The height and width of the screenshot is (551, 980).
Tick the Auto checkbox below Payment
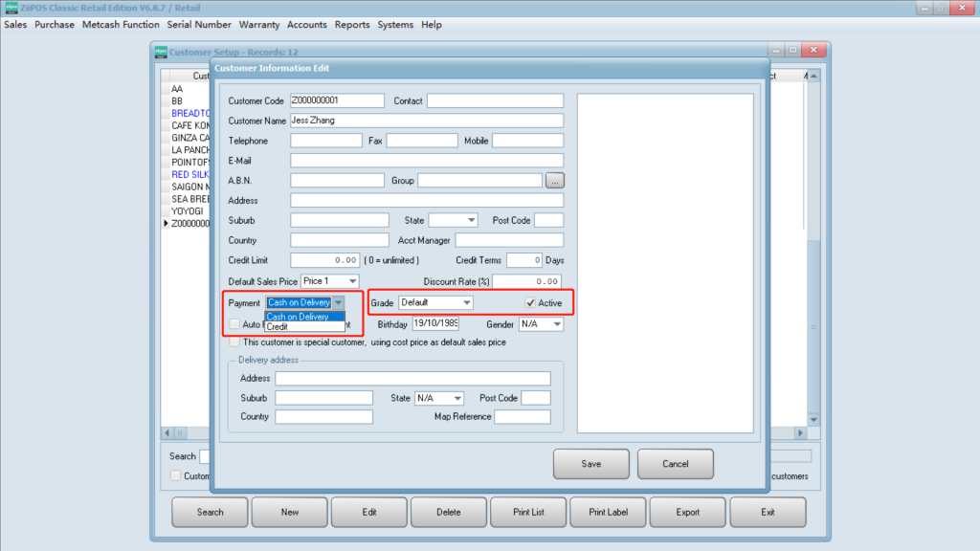[234, 324]
